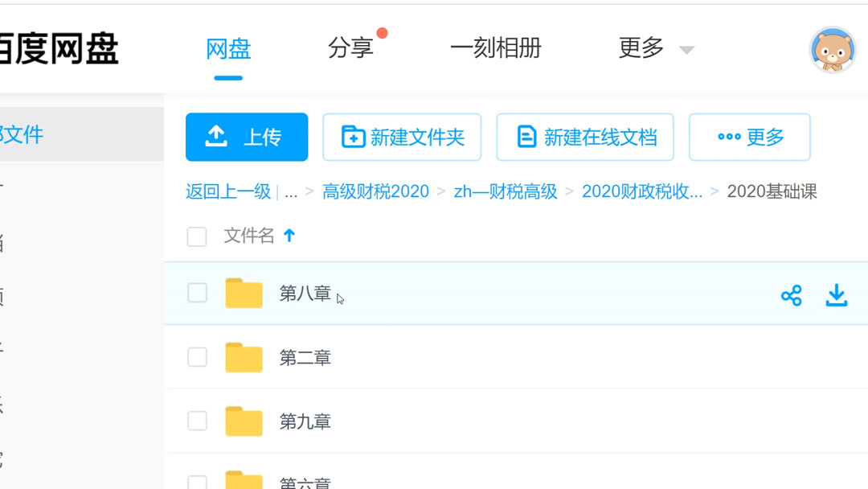Click the new online document icon
Image resolution: width=868 pixels, height=489 pixels.
pyautogui.click(x=526, y=137)
